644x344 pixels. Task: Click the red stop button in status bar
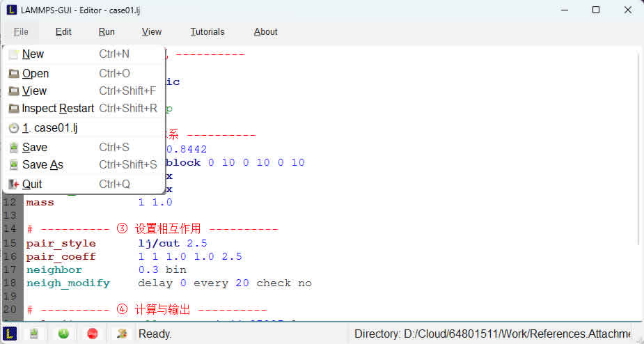click(93, 334)
